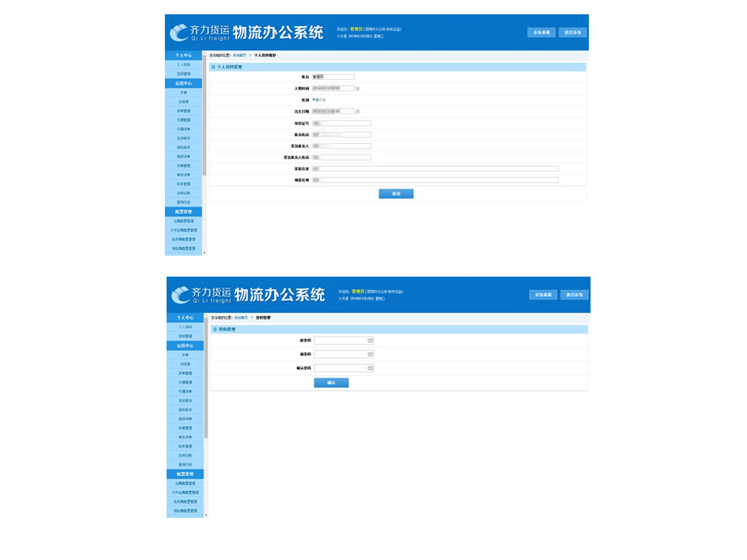The width and height of the screenshot is (747, 560).
Task: Click sidebar scrollbar down arrow on password page
Action: [205, 514]
